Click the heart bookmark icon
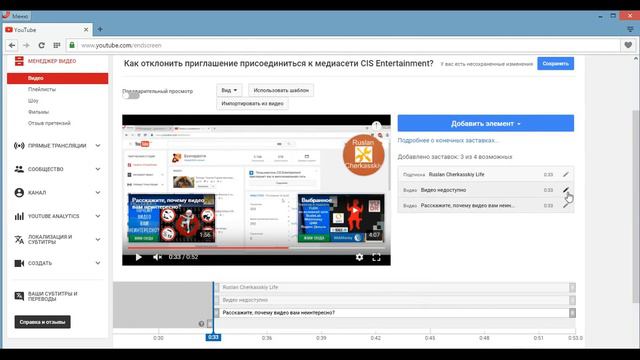Viewport: 640px width, 360px height. point(628,45)
